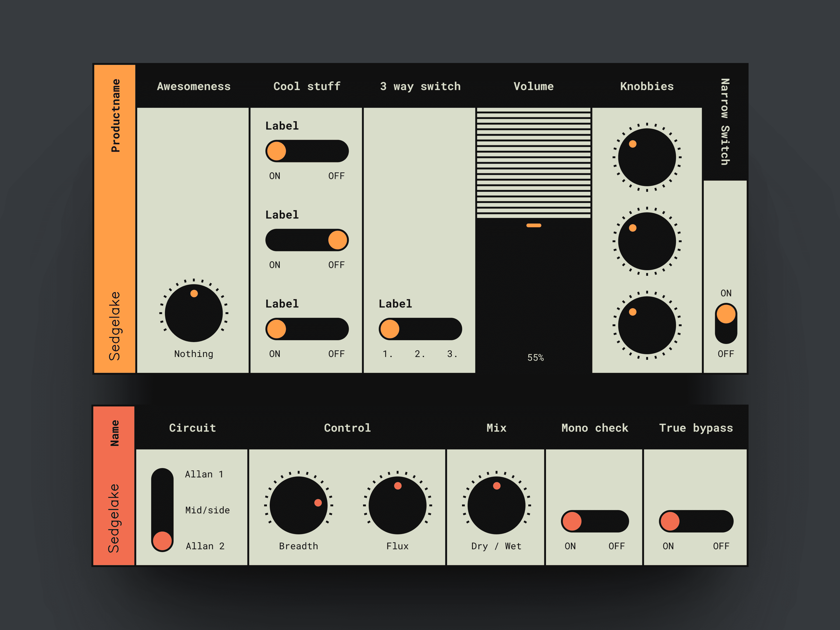
Task: Click the Breadth knob
Action: tap(298, 506)
